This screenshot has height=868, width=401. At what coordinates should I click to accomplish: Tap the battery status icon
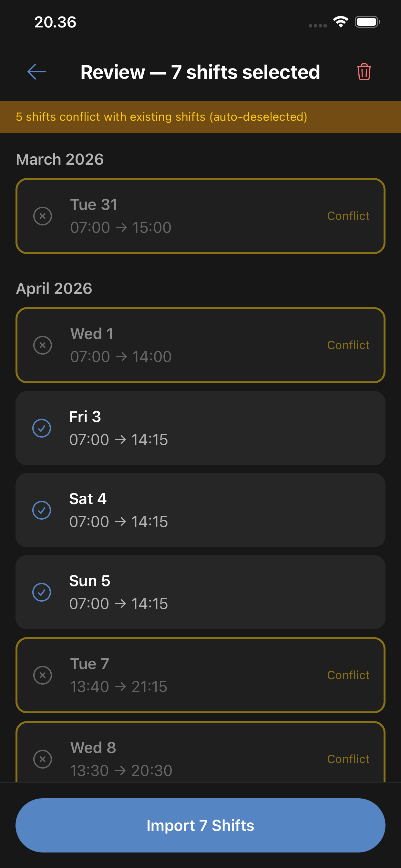pos(367,22)
